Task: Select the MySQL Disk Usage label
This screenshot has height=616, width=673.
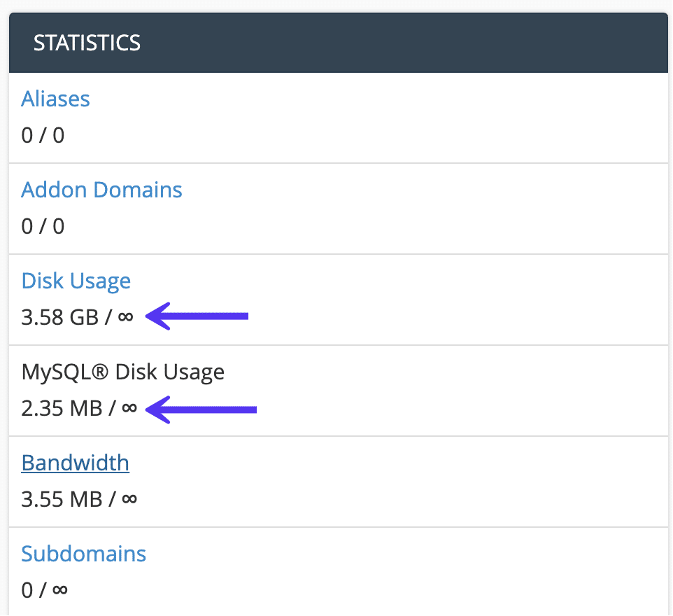Action: pos(123,372)
